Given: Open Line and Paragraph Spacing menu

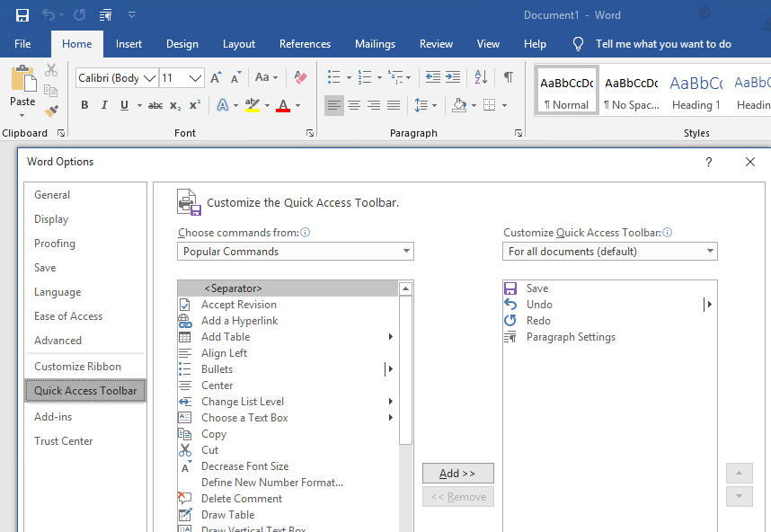Looking at the screenshot, I should tap(425, 105).
